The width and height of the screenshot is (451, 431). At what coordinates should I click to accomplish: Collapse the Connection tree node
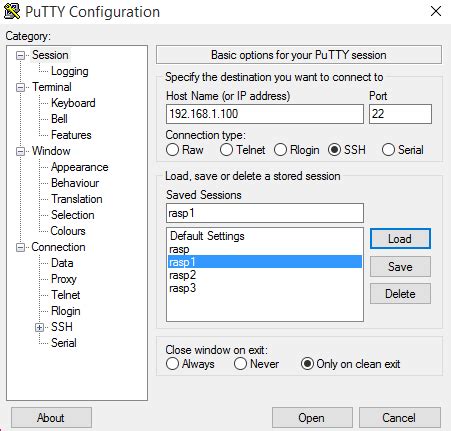(x=20, y=247)
